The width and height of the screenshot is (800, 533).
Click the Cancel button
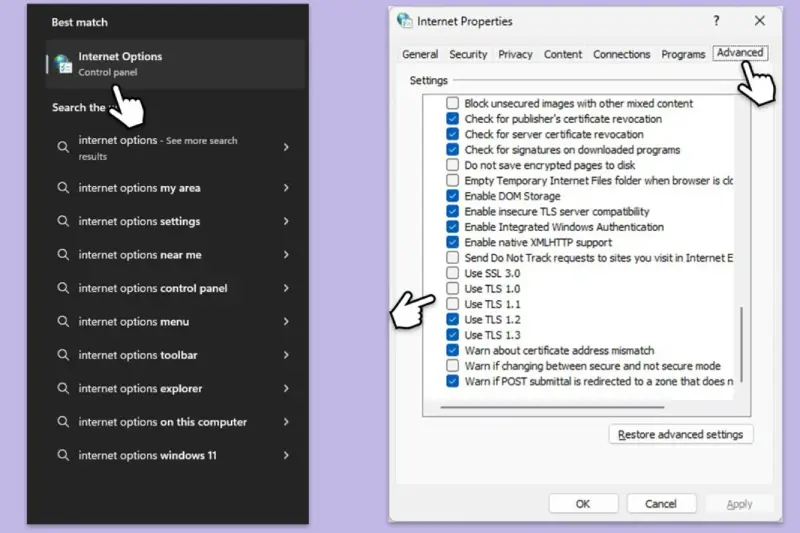point(661,504)
